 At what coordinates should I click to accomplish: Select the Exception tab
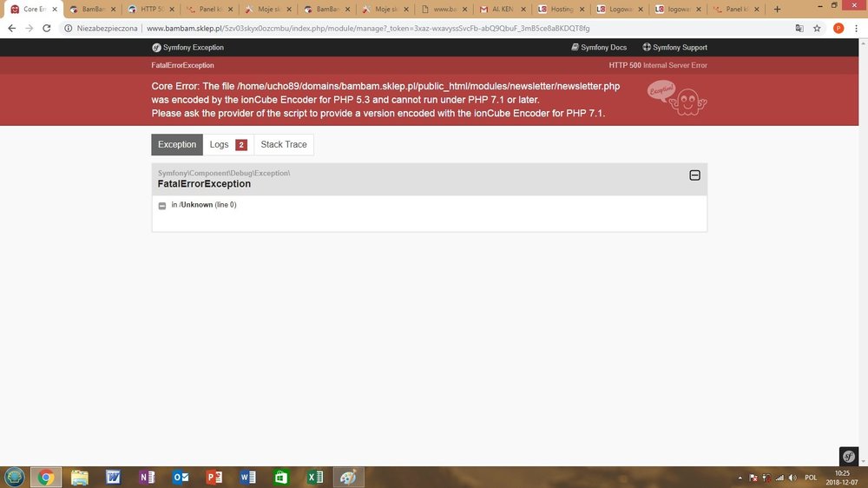[x=177, y=144]
